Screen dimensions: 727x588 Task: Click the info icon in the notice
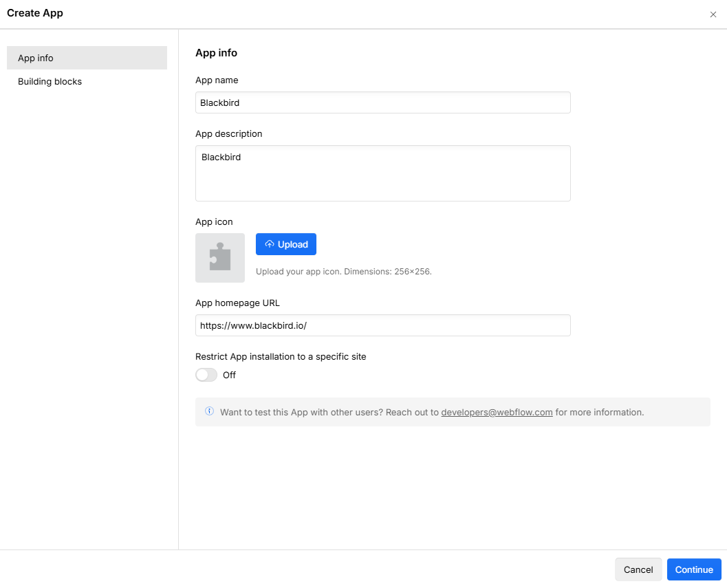click(x=210, y=411)
